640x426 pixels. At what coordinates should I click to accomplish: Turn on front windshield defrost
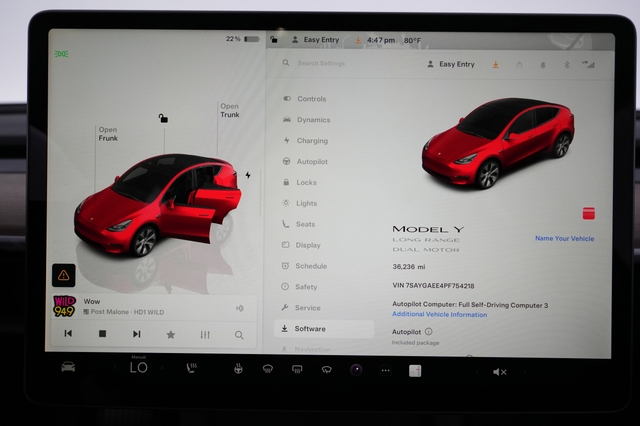click(x=268, y=369)
